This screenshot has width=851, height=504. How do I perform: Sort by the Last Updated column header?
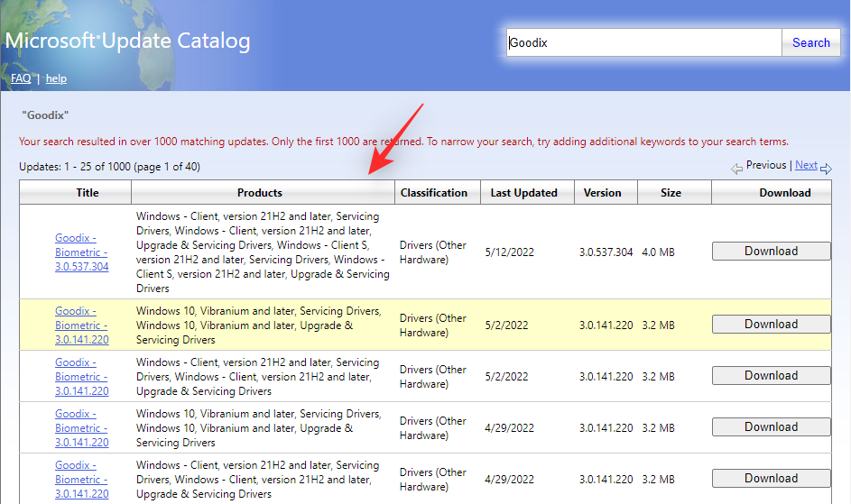point(524,192)
